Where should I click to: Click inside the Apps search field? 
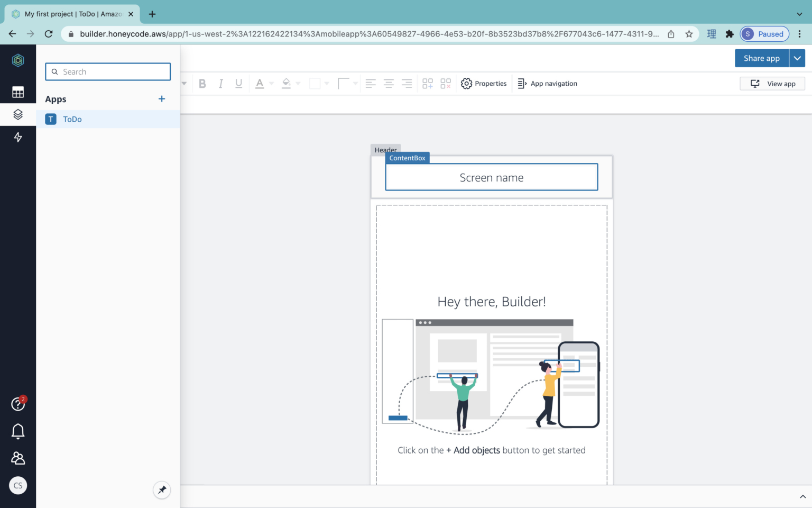(x=108, y=71)
